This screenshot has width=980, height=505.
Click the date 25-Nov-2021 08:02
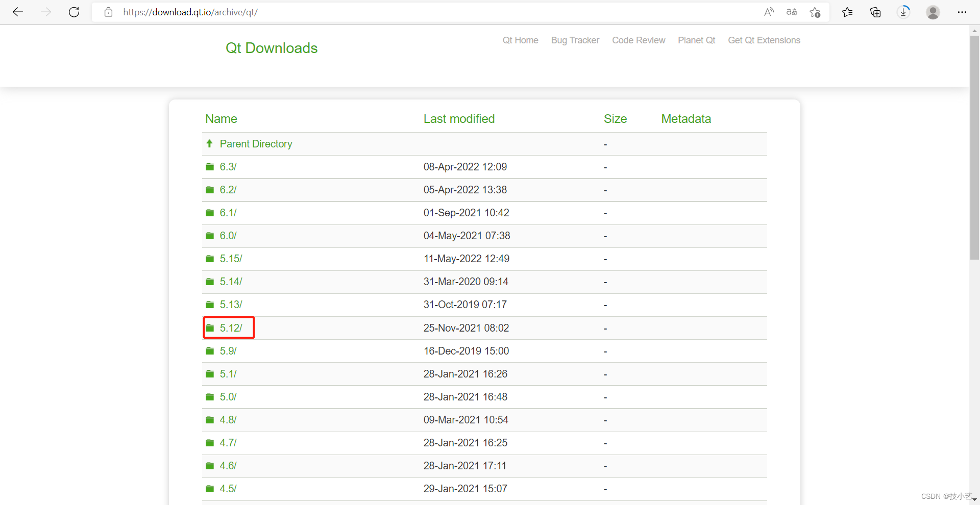[466, 328]
